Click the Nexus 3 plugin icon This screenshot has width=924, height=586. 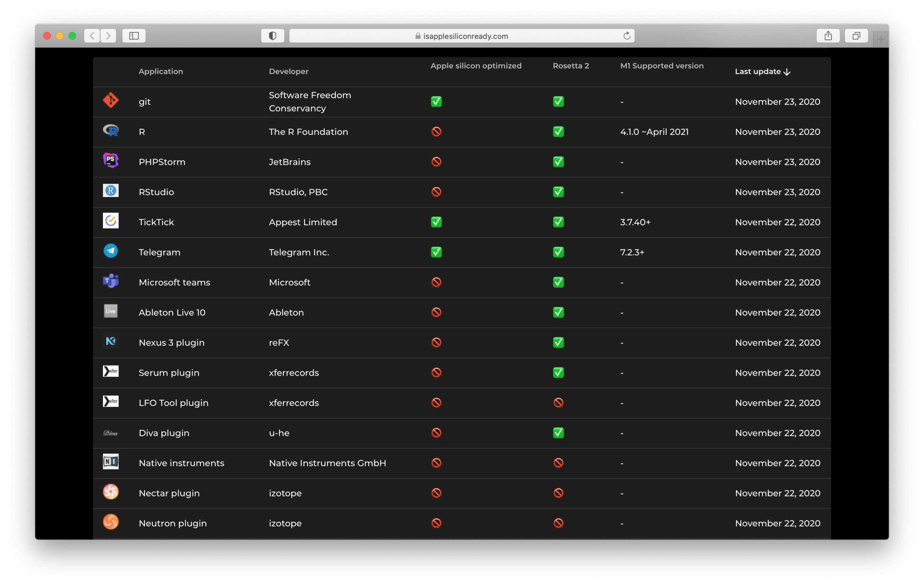click(x=110, y=341)
